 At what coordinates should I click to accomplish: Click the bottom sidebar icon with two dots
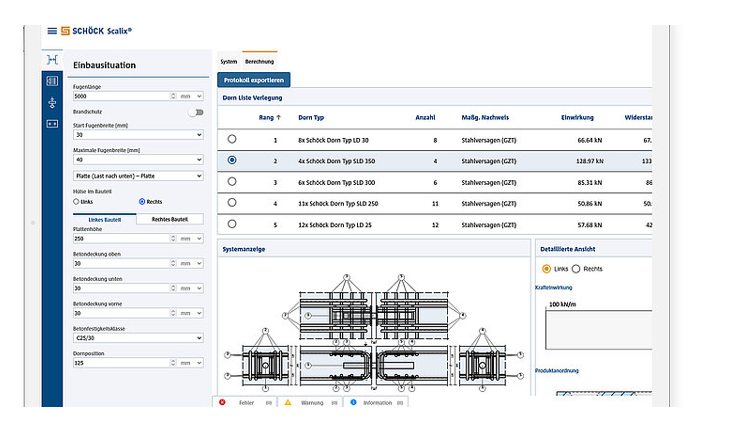point(52,124)
